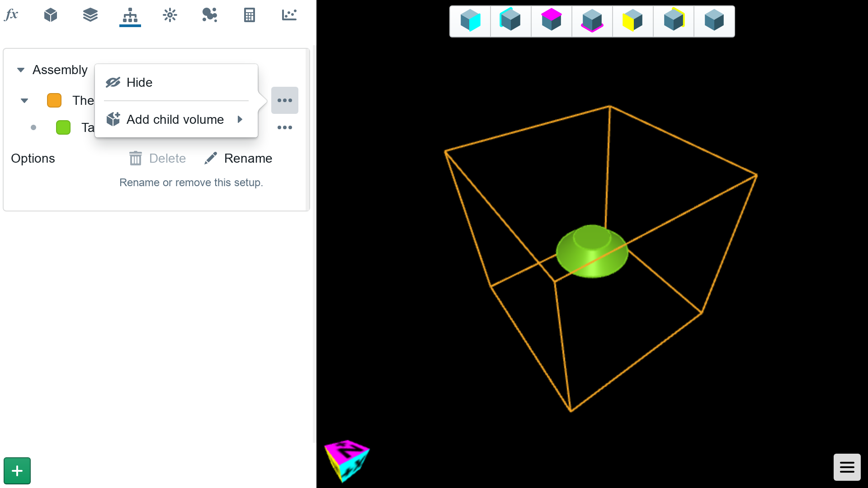Screen dimensions: 868x488
Task: Click the Rename setup button
Action: pyautogui.click(x=238, y=158)
